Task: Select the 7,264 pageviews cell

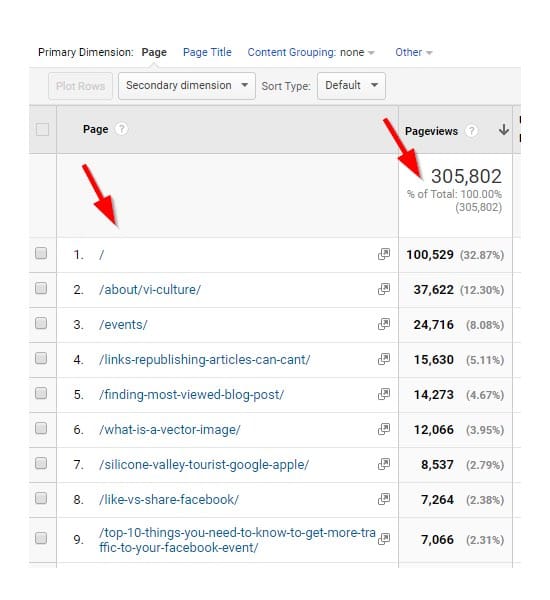Action: point(437,500)
